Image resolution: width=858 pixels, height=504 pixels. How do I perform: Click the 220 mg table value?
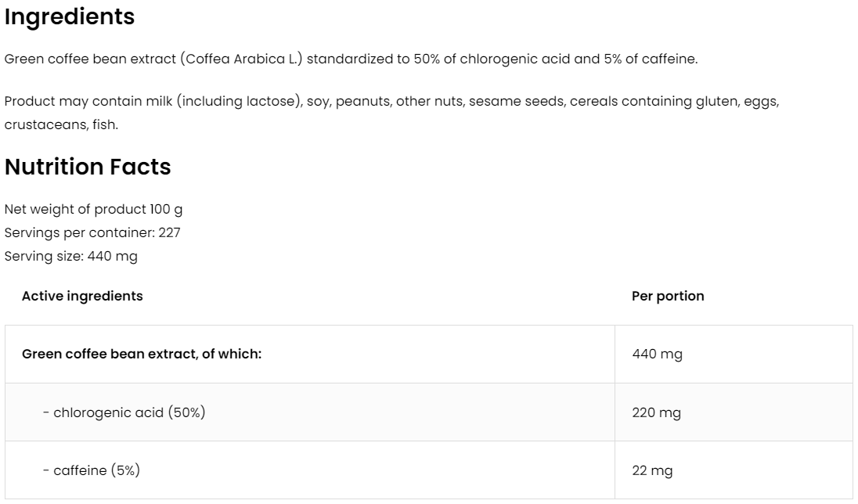pos(656,412)
